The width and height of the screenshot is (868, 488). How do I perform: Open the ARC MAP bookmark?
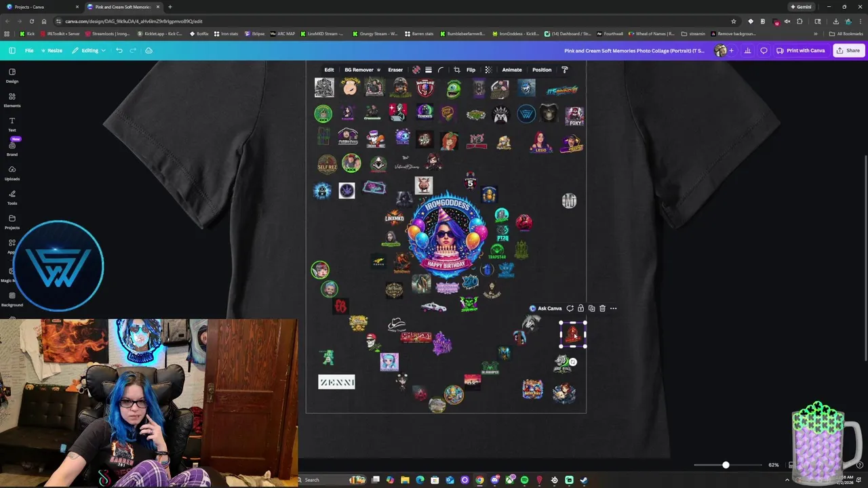click(x=283, y=34)
